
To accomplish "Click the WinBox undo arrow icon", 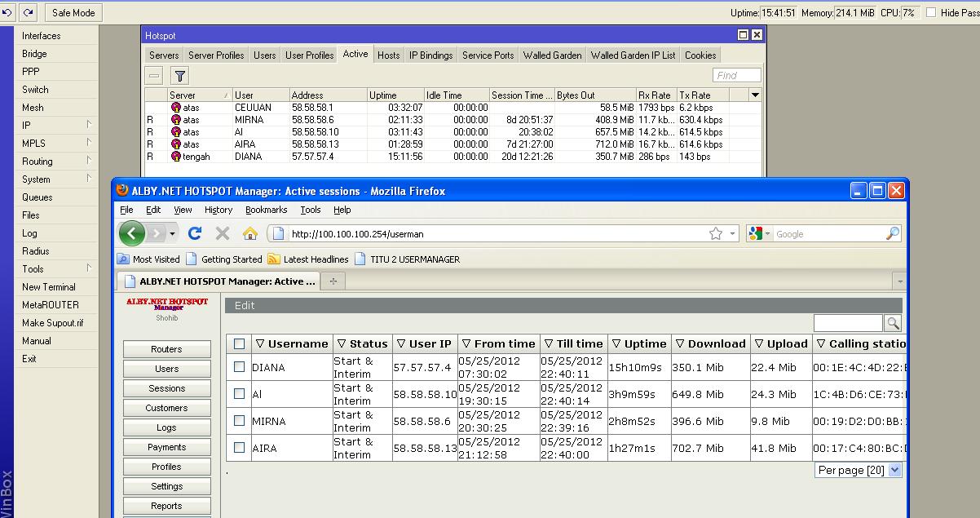I will click(7, 12).
